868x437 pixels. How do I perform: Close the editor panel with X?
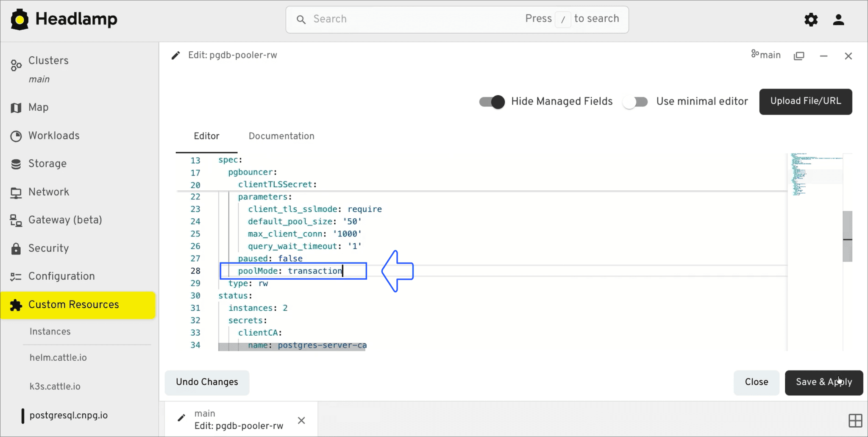(848, 56)
